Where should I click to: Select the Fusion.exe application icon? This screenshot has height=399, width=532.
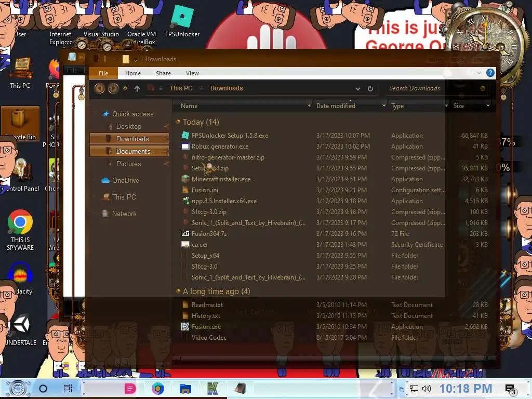click(x=185, y=326)
